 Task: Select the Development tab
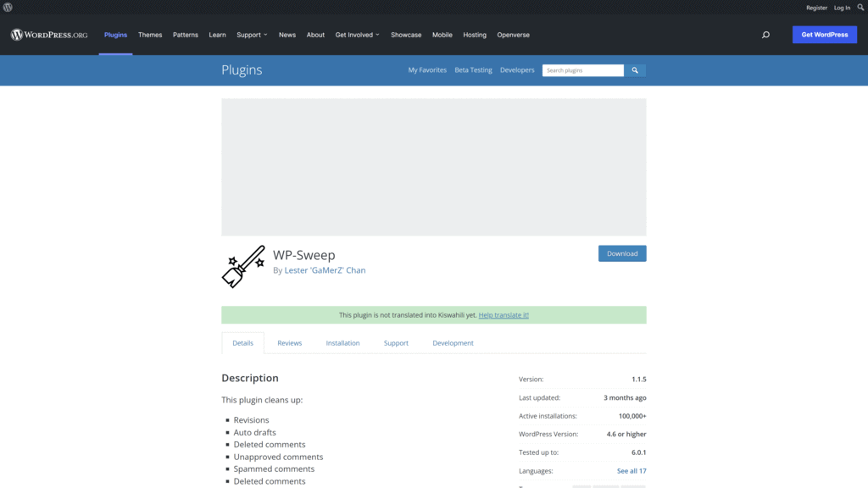coord(453,343)
